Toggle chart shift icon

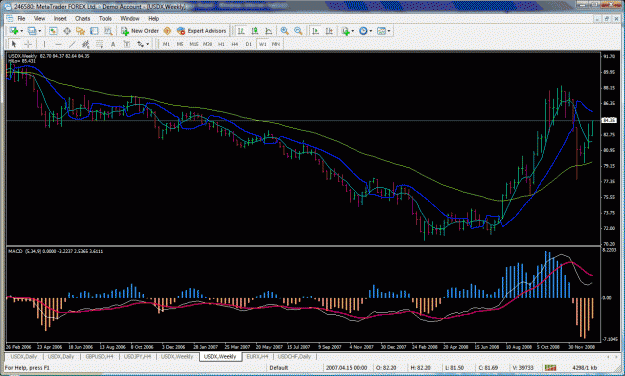tap(329, 31)
